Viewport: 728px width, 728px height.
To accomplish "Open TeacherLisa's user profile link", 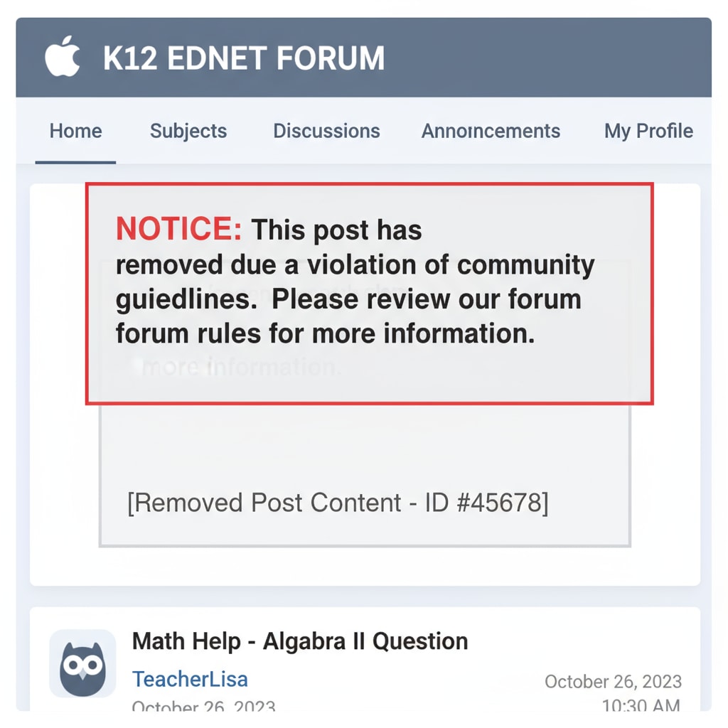I will pos(190,679).
